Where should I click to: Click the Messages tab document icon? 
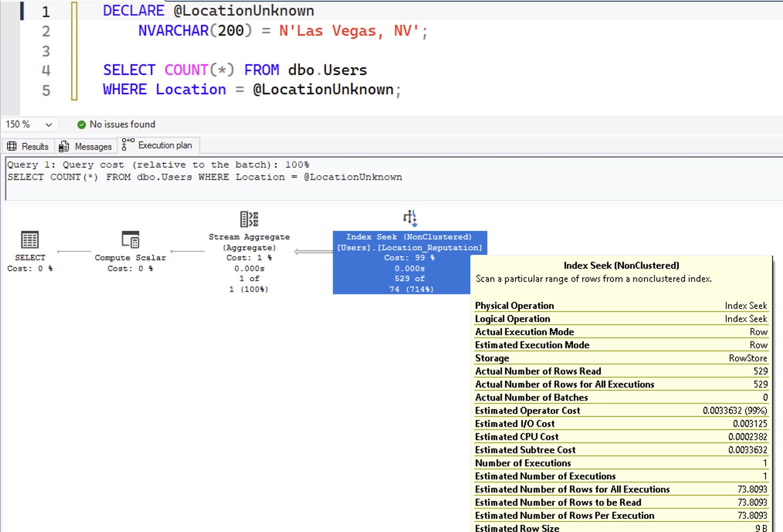point(64,146)
